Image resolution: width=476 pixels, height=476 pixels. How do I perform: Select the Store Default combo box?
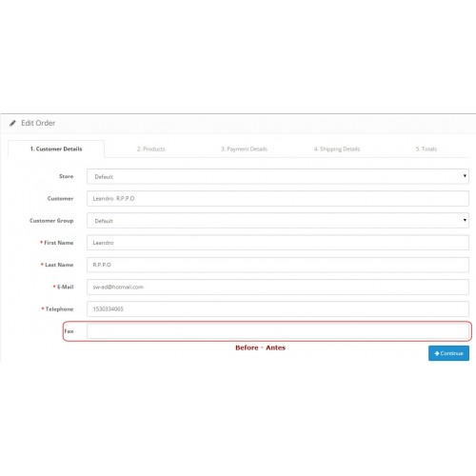coord(278,176)
